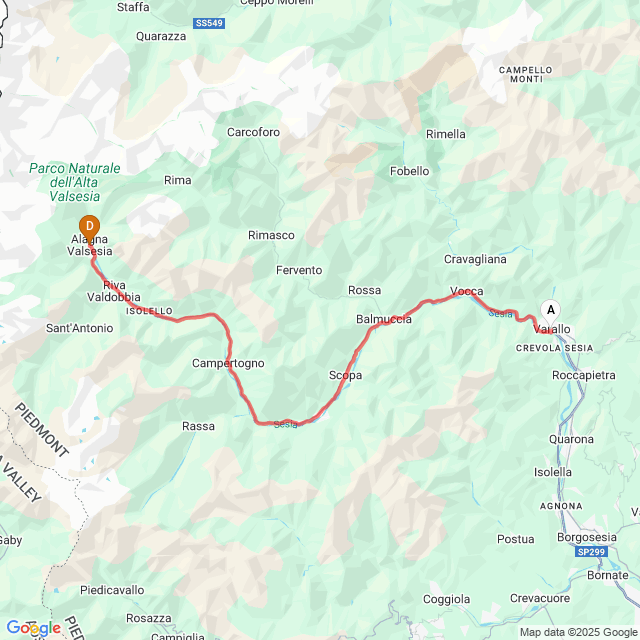
Task: Click the SP299 road shield
Action: (591, 552)
